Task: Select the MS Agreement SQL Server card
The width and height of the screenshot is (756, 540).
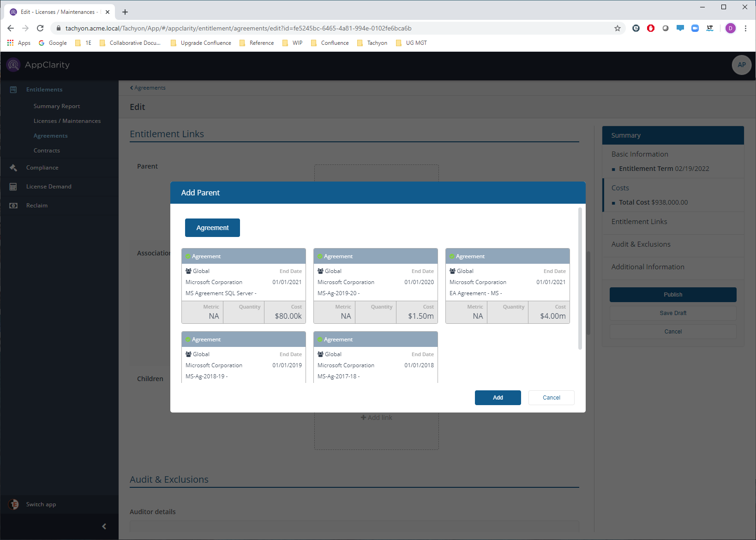Action: 244,286
